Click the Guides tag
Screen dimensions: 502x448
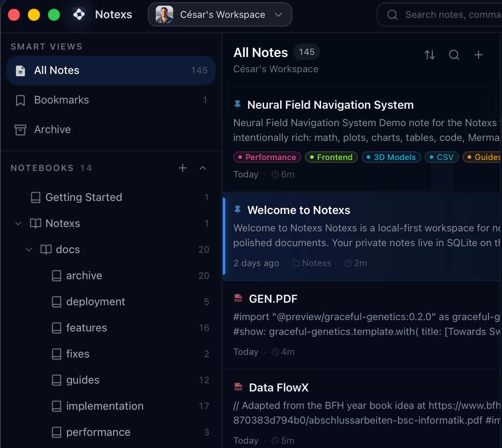point(482,157)
